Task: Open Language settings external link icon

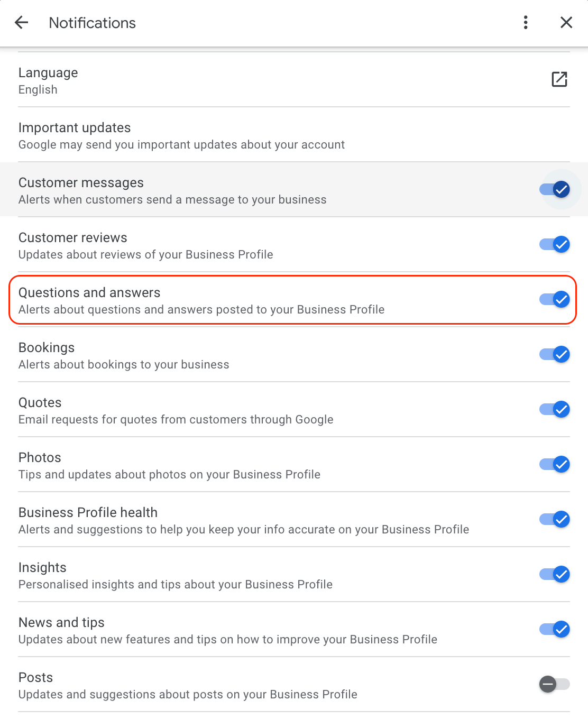Action: [x=559, y=79]
